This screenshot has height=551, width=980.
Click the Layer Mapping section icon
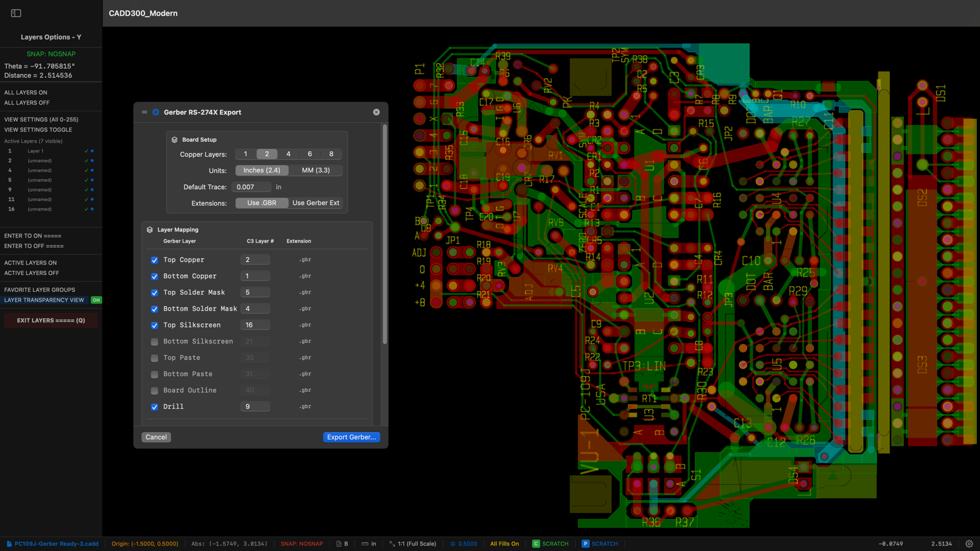click(150, 230)
